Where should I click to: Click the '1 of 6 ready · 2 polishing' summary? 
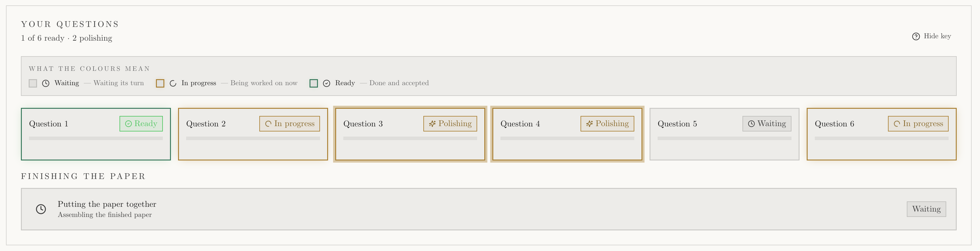(x=67, y=38)
